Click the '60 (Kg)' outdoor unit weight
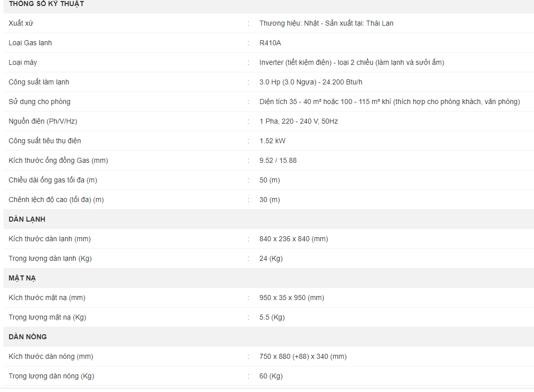 (271, 376)
